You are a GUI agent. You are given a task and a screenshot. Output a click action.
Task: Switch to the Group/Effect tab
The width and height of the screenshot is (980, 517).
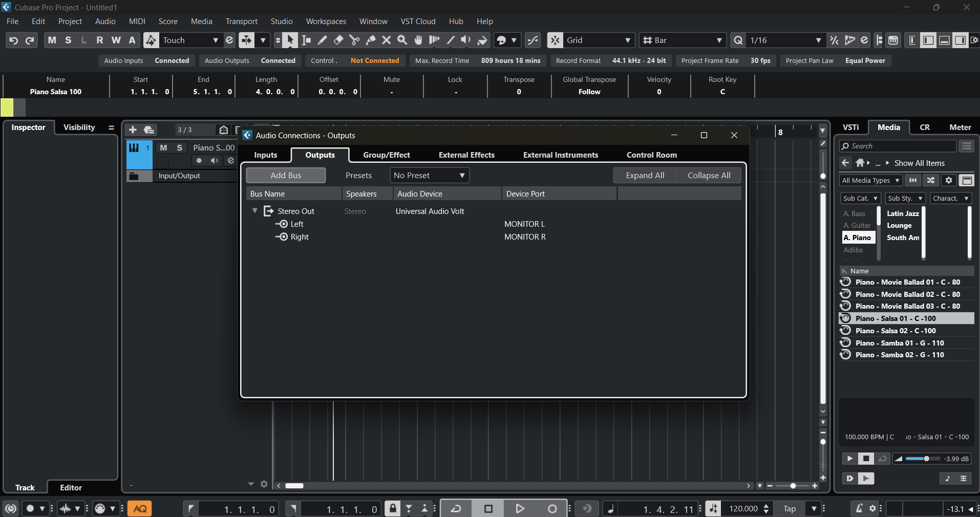click(x=387, y=155)
